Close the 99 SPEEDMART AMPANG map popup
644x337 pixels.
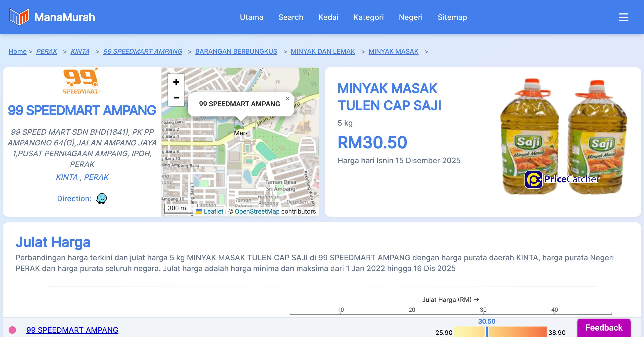coord(287,99)
